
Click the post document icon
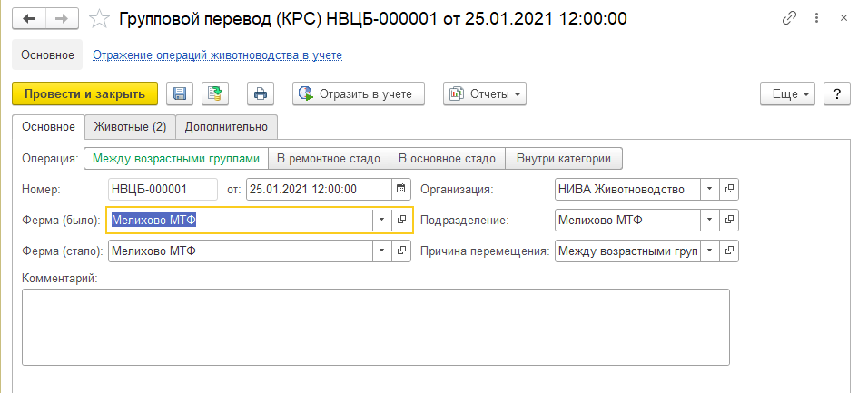point(216,93)
